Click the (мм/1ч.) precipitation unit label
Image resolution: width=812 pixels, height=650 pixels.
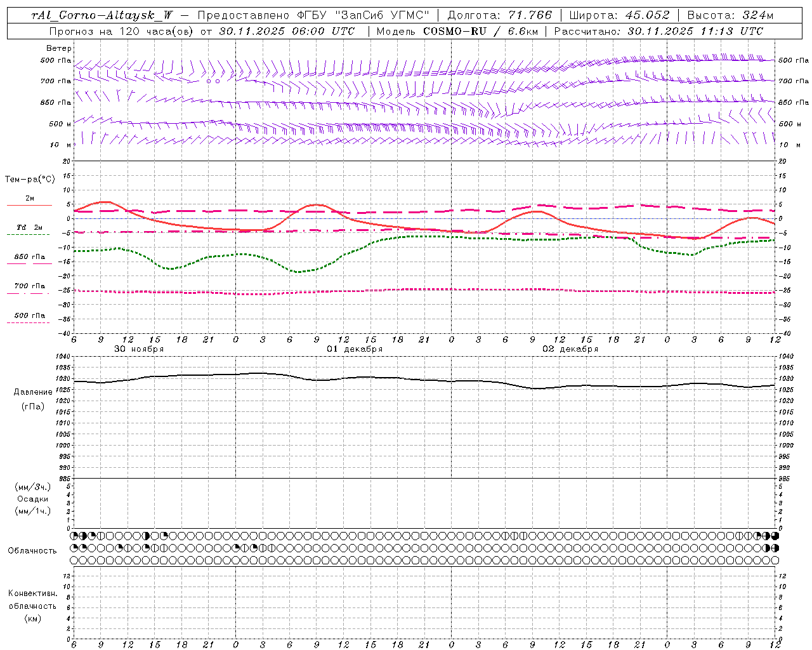tap(33, 511)
